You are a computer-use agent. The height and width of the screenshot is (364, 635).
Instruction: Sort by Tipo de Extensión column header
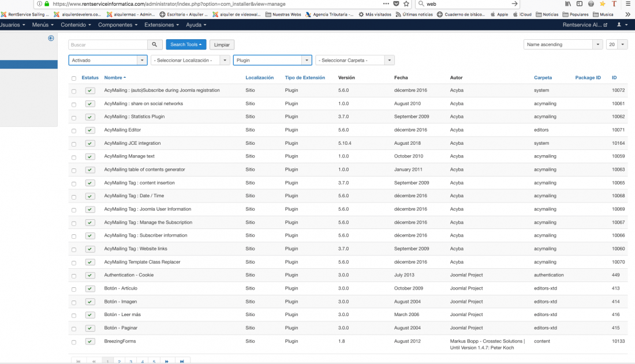pyautogui.click(x=305, y=78)
